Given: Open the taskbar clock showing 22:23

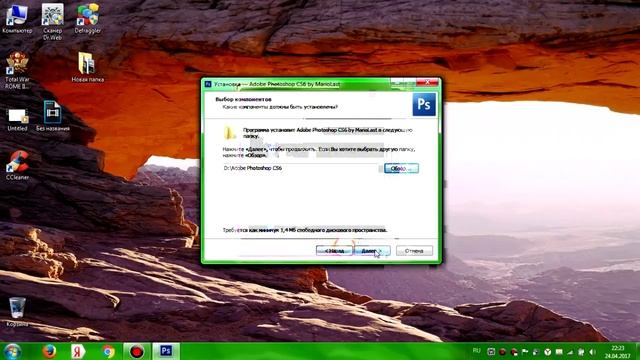Looking at the screenshot, I should tap(618, 352).
